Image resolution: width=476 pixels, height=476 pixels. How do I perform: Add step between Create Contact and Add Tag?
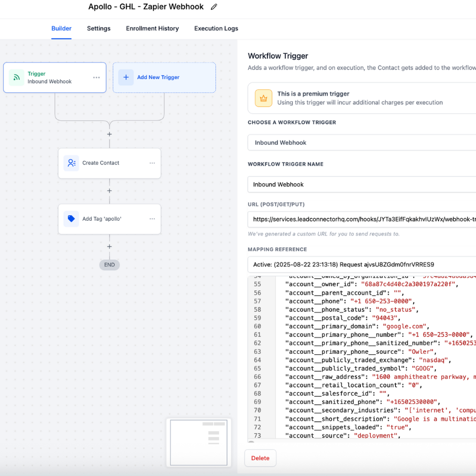109,191
